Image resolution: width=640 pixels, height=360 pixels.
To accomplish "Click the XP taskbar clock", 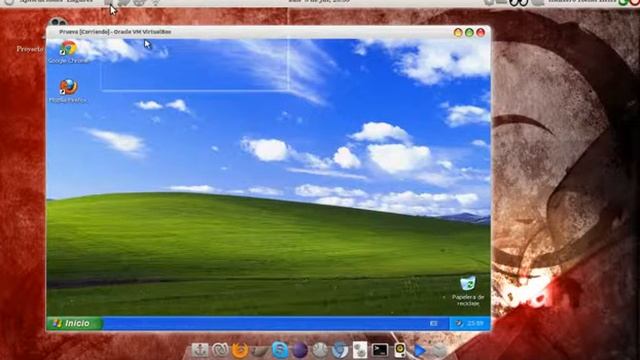I will tap(476, 323).
